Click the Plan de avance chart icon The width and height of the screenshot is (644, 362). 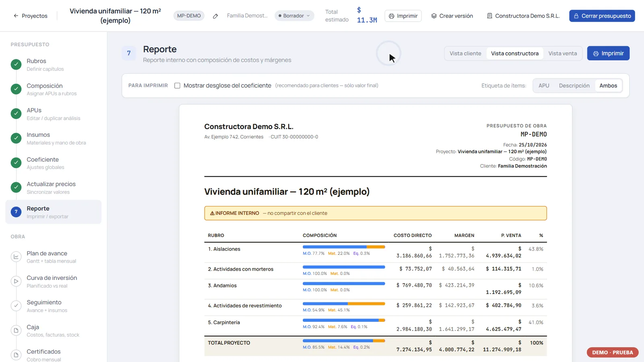point(16,257)
